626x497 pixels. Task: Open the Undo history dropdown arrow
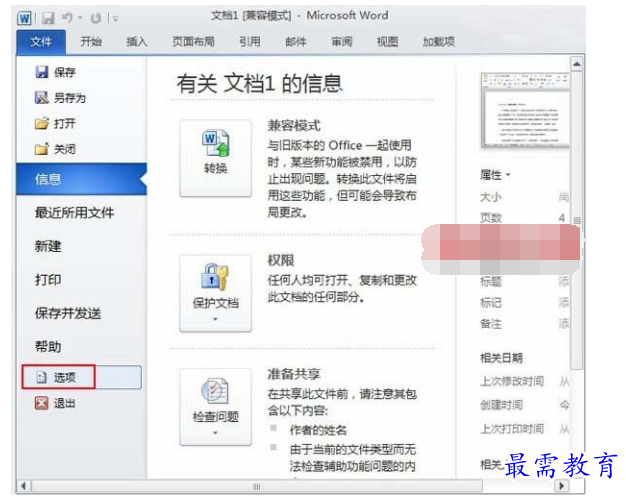pyautogui.click(x=80, y=18)
